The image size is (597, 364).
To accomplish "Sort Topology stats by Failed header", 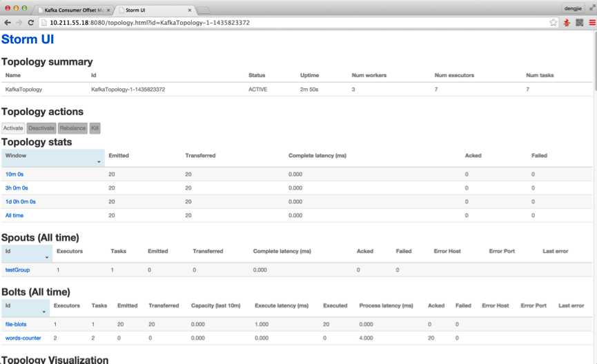I will click(539, 156).
